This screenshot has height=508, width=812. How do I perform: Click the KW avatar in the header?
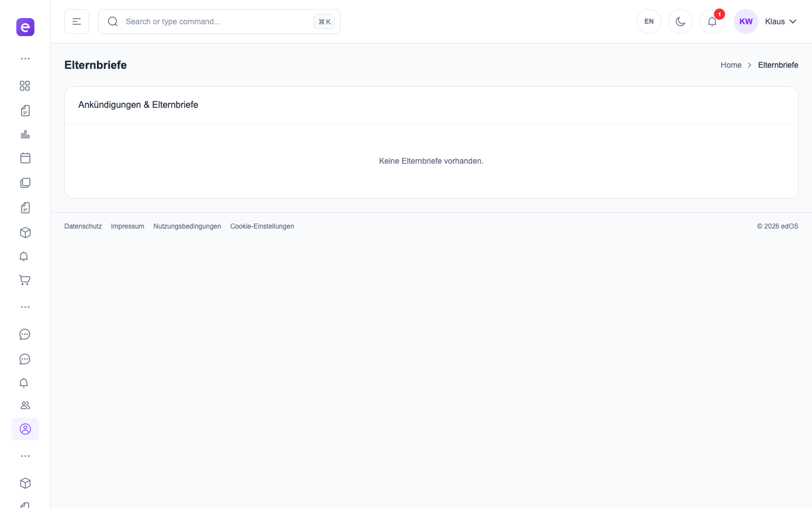(x=745, y=21)
